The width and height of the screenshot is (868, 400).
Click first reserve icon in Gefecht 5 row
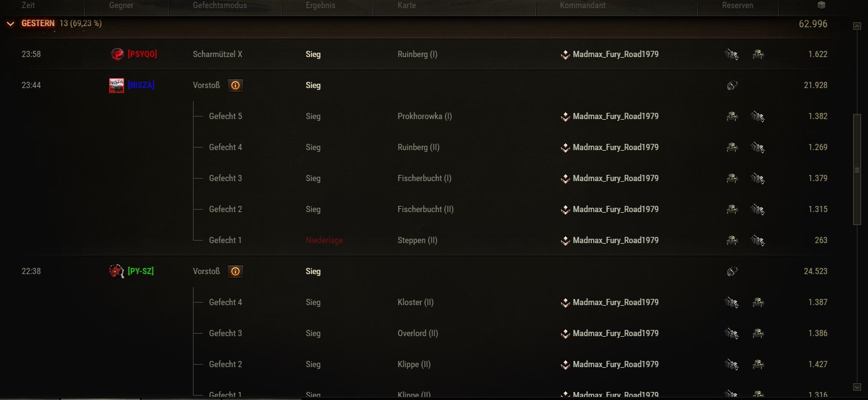pos(732,117)
